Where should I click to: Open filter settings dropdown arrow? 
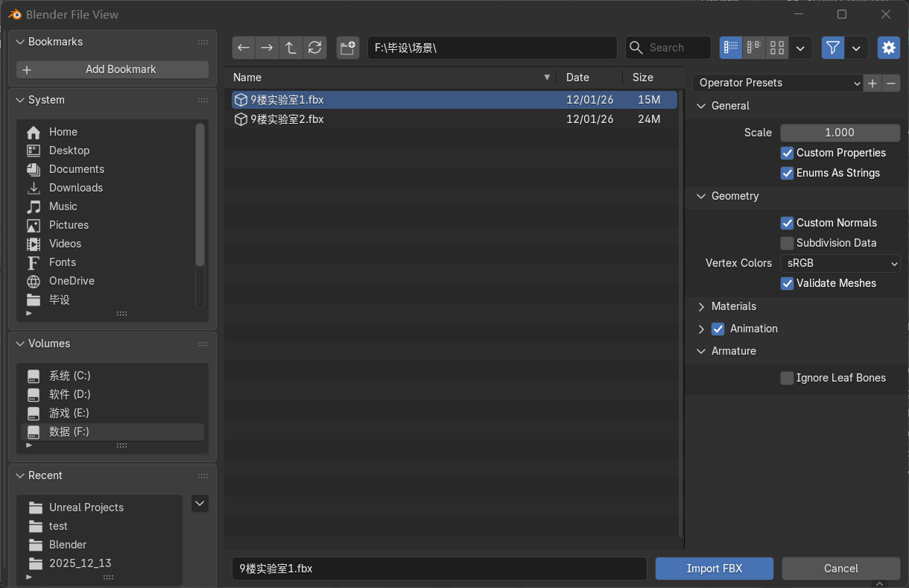pyautogui.click(x=856, y=48)
